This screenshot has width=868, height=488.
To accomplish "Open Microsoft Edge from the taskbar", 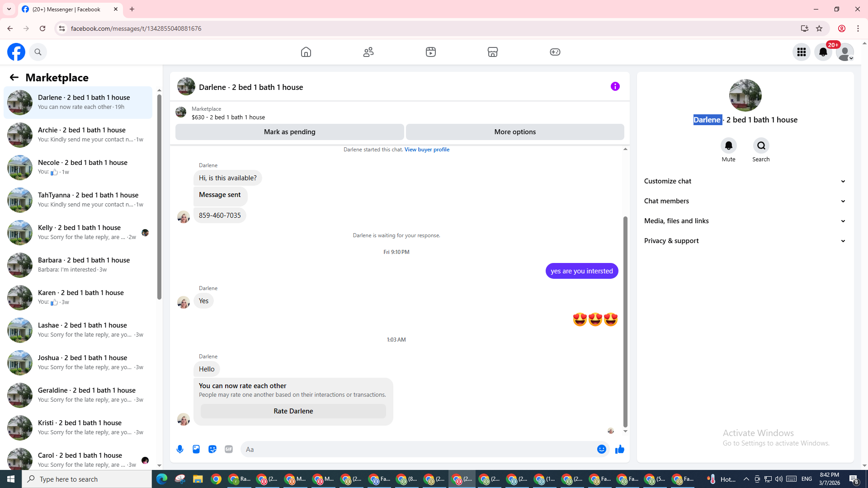I will (162, 479).
